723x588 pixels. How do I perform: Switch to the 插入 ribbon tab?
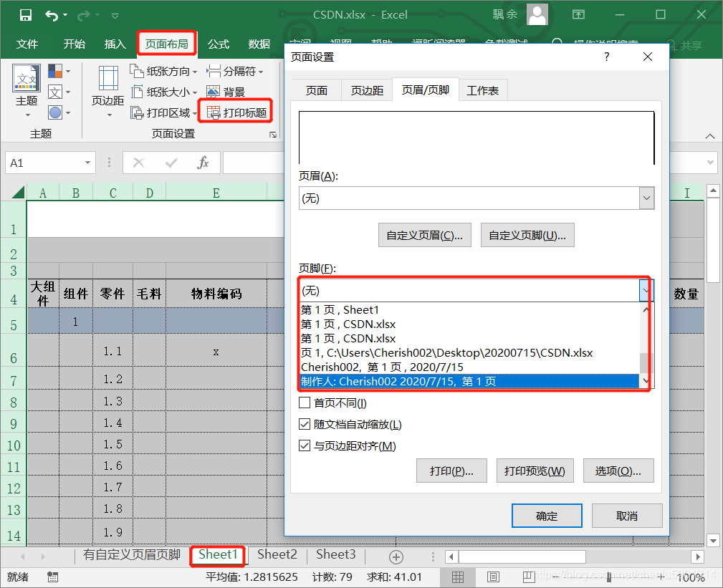coord(115,44)
